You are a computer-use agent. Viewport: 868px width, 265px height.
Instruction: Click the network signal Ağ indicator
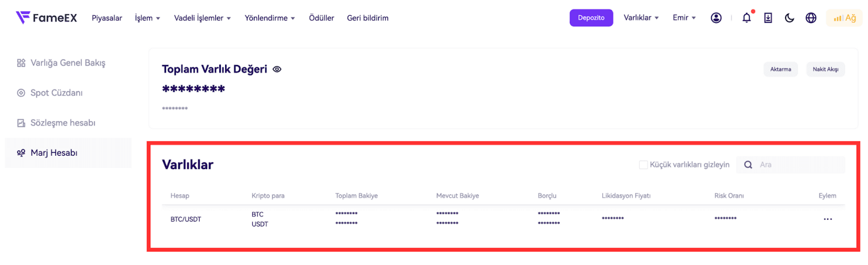845,18
